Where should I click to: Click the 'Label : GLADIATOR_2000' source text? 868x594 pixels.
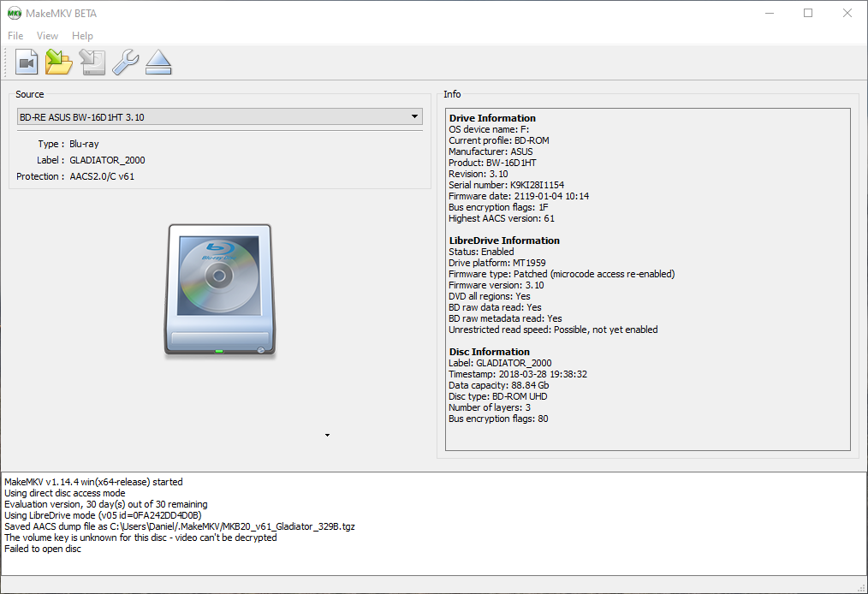click(91, 160)
